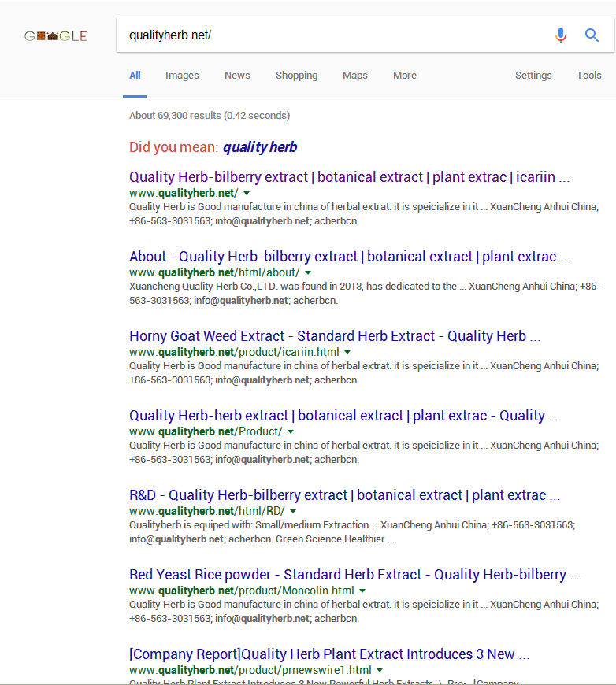Click the www.qualityherb.net/html/RD/ URL text
The image size is (616, 685).
(x=207, y=511)
